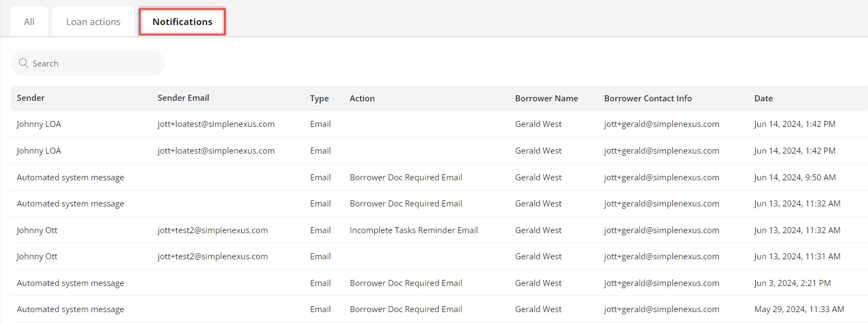Select the Jun 13, 2024, 11:31 AM row date
868x323 pixels.
tap(797, 257)
